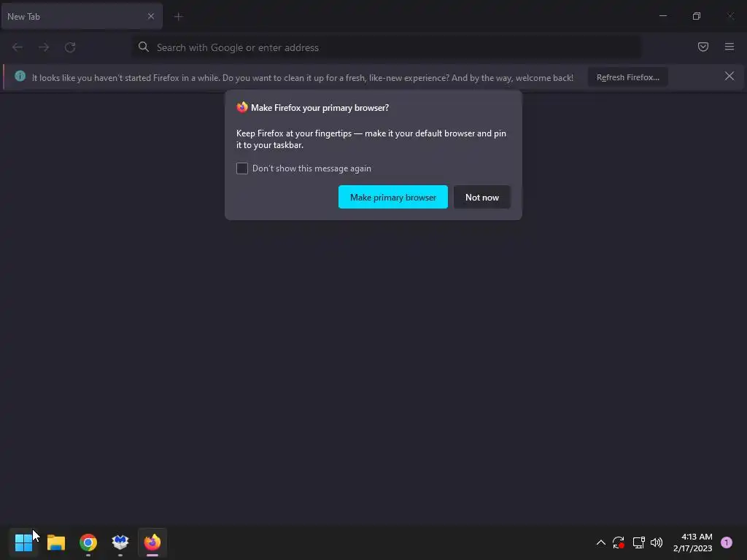The width and height of the screenshot is (747, 560).
Task: Click the Not now button
Action: [482, 197]
